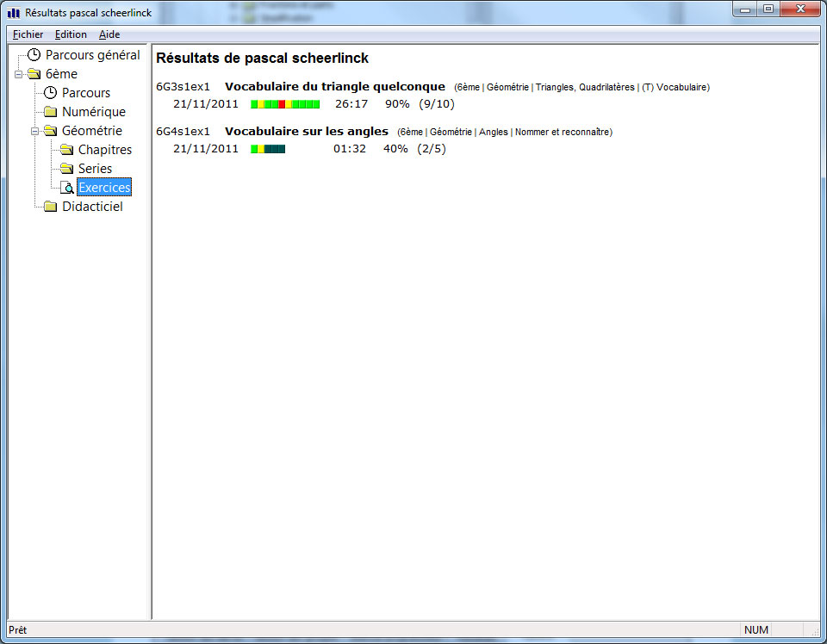Viewport: 827px width, 644px height.
Task: Click the Exercices magnifier document icon
Action: (67, 188)
